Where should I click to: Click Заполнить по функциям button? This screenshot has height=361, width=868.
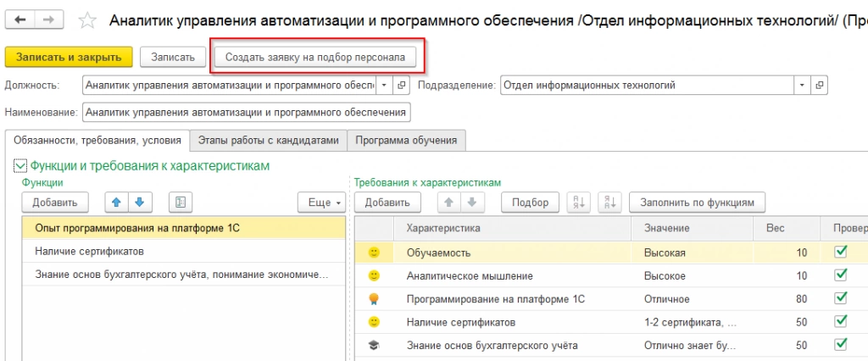point(697,202)
